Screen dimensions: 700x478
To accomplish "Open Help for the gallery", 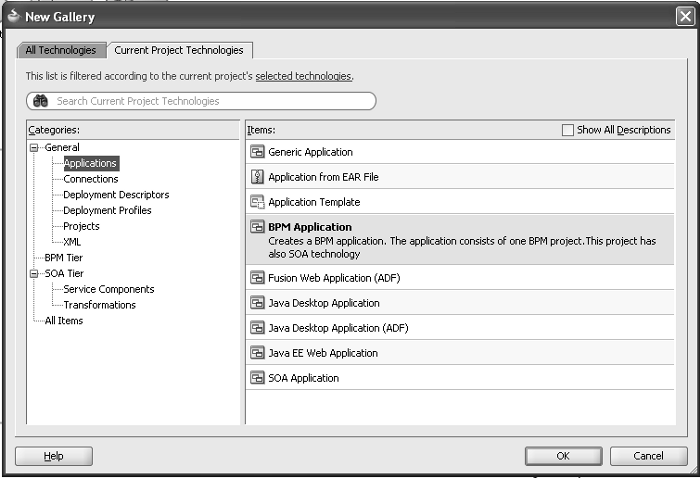I will pos(54,456).
